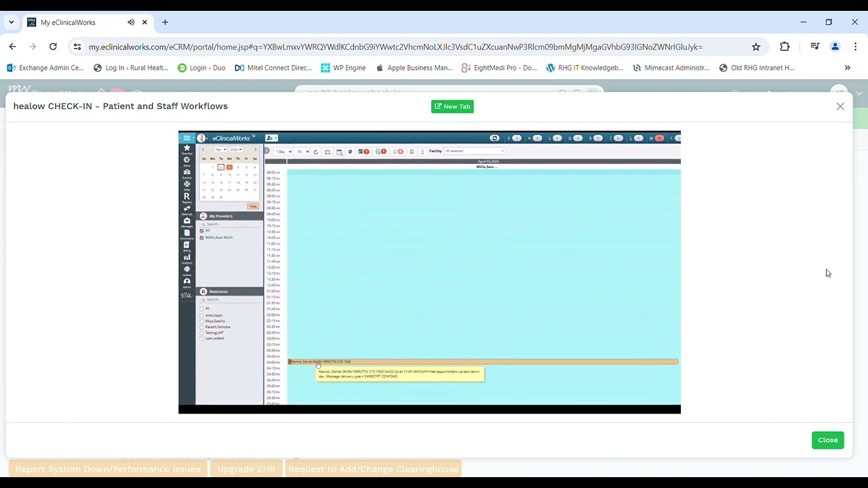Select April 2 in the mini calendar

pyautogui.click(x=221, y=167)
